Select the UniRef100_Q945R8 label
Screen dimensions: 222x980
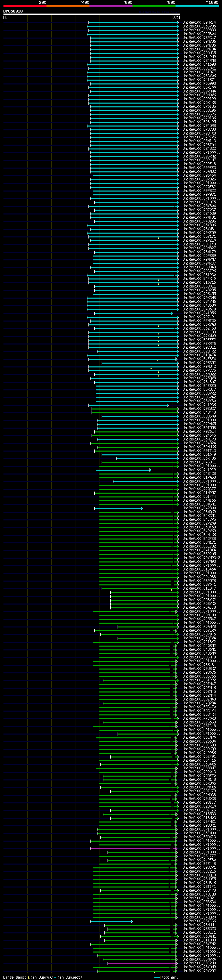tap(199, 125)
